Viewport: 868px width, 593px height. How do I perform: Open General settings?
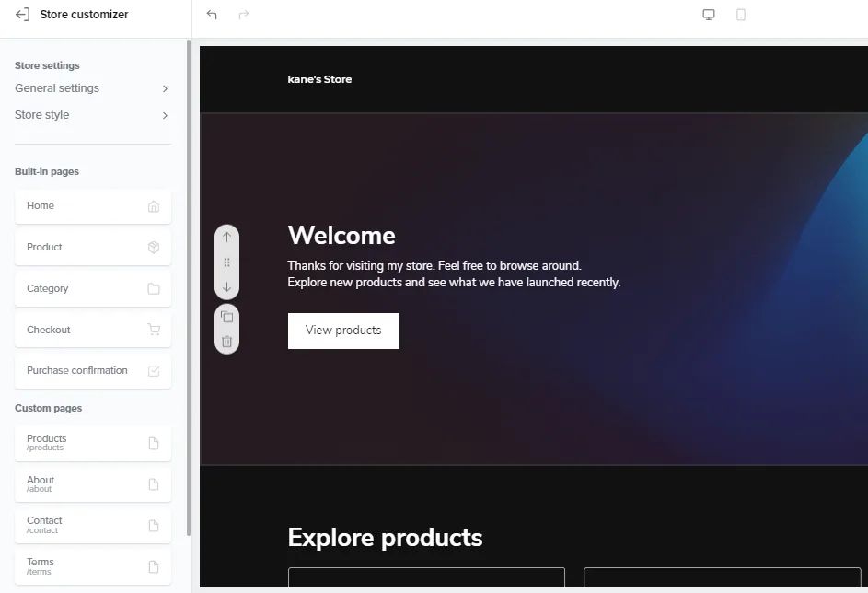(x=92, y=88)
